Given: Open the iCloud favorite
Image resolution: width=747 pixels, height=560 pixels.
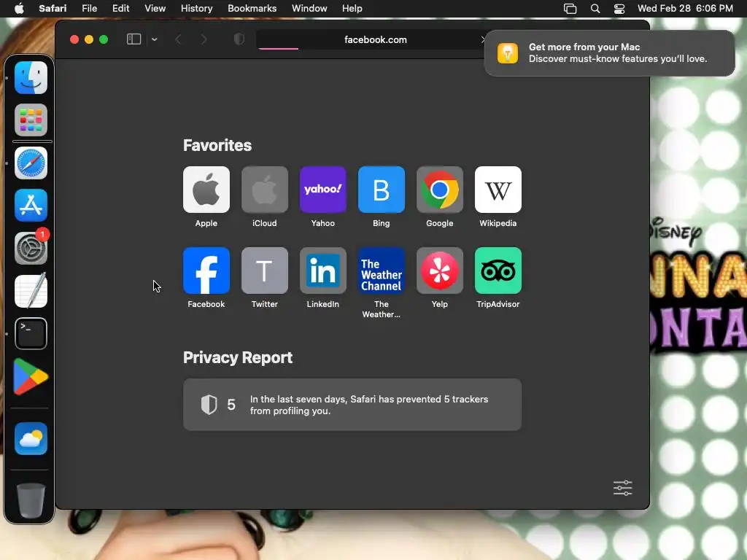Looking at the screenshot, I should point(264,190).
